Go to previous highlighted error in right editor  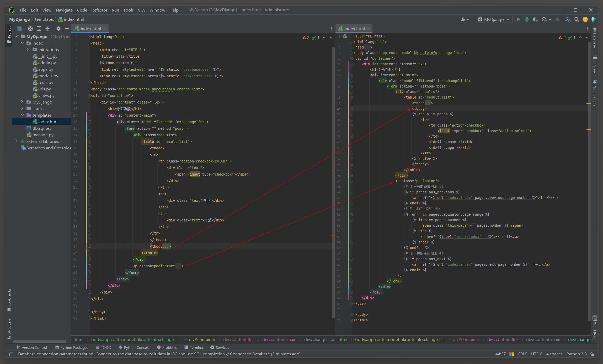coord(580,38)
